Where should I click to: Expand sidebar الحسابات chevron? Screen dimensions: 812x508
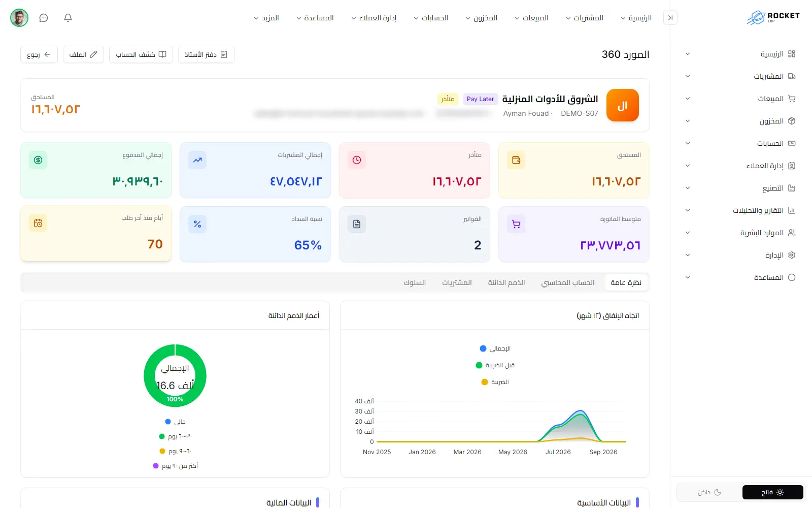click(x=688, y=143)
